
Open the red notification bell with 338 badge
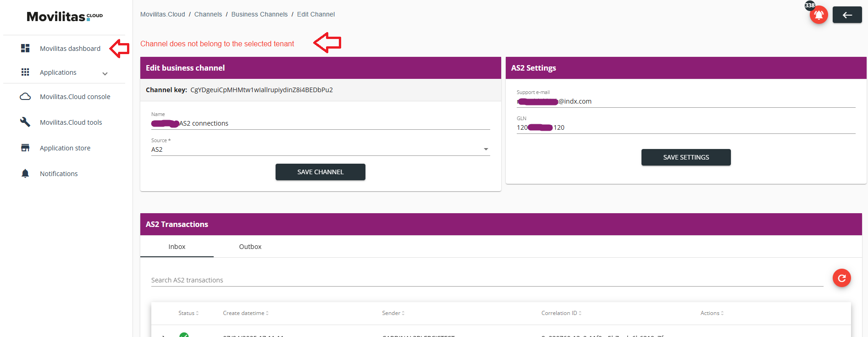click(818, 15)
